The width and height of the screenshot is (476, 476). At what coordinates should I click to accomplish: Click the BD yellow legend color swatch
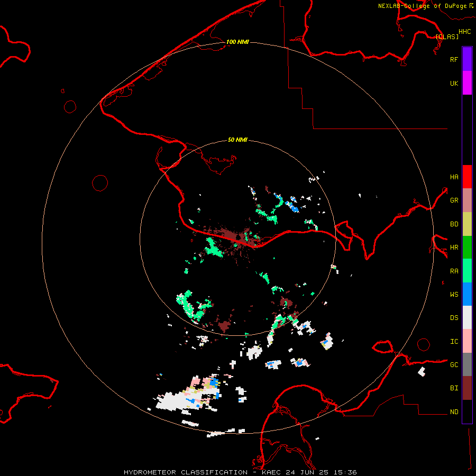(x=467, y=224)
